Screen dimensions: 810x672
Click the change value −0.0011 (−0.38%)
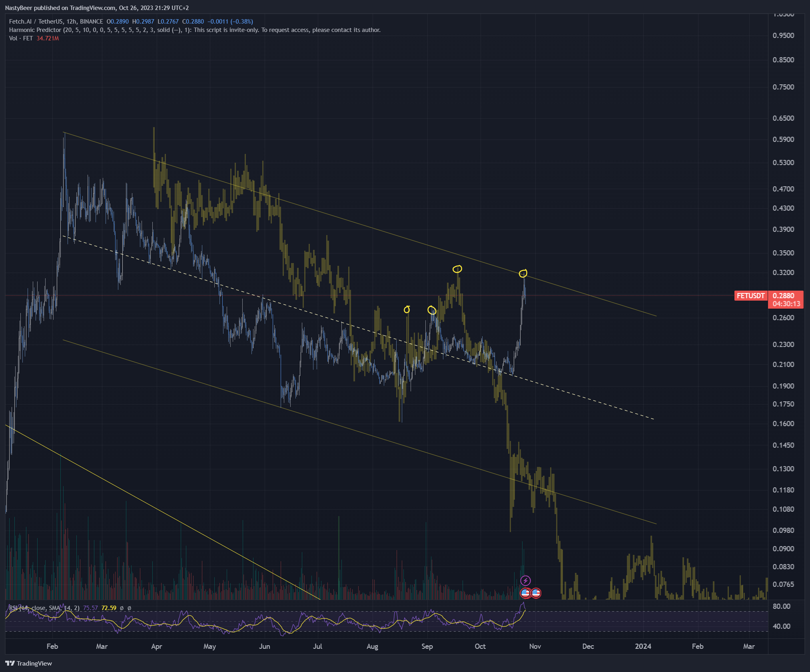coord(230,22)
